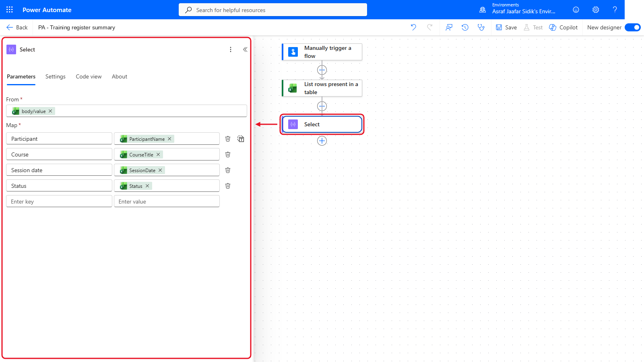Focus the Search for helpful resources box

pos(273,10)
